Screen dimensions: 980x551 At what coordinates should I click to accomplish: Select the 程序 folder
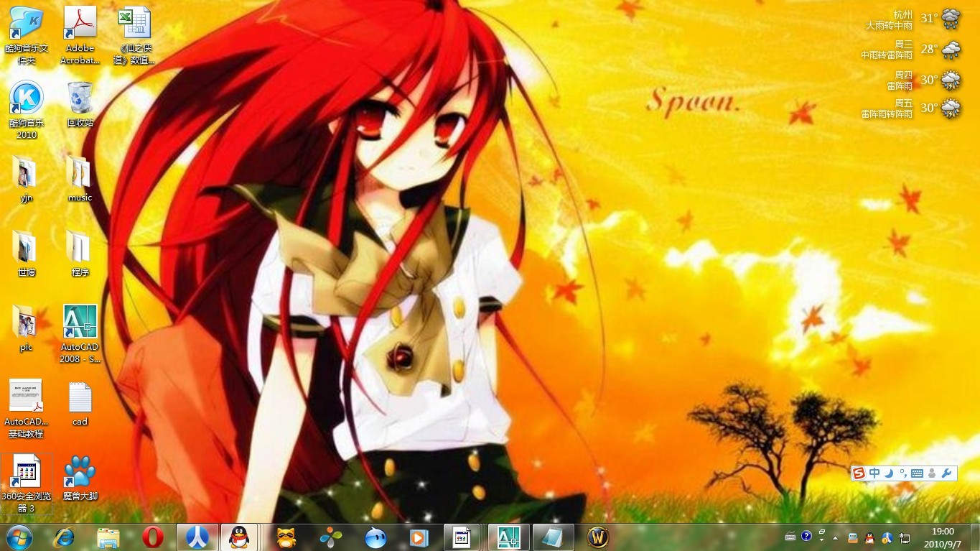pos(80,253)
